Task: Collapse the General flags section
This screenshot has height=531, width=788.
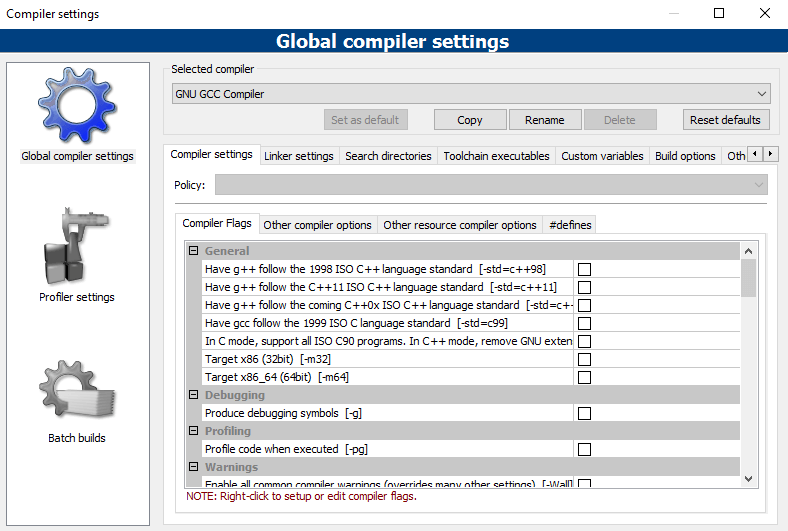Action: [x=193, y=251]
